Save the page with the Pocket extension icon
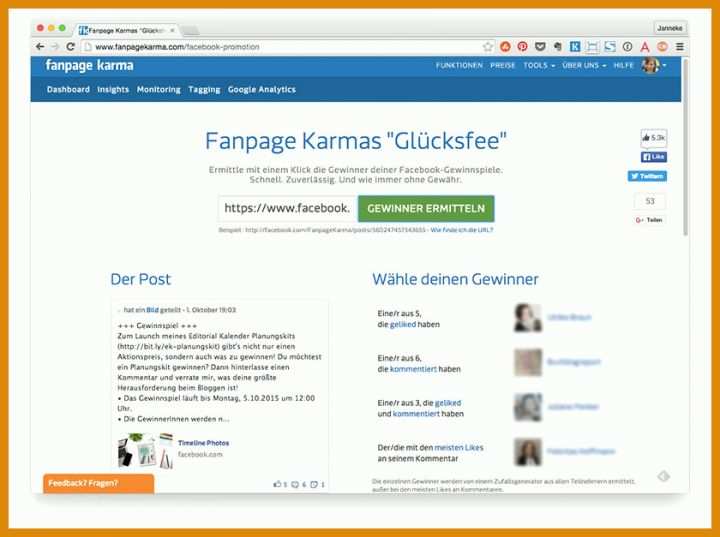The image size is (720, 537). pos(540,47)
